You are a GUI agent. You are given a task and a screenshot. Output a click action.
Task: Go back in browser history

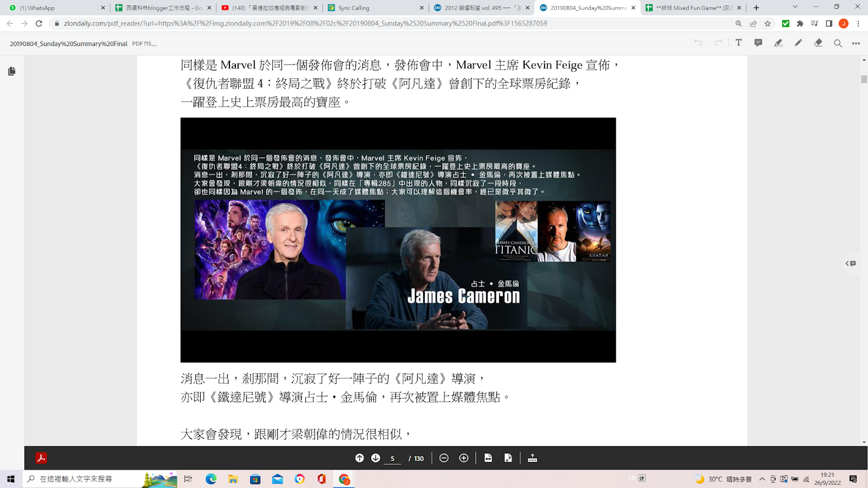10,23
